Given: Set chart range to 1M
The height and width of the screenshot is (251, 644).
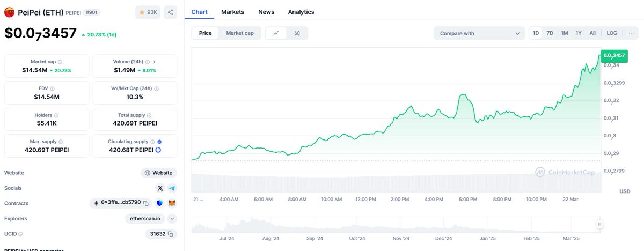Looking at the screenshot, I should pos(565,33).
